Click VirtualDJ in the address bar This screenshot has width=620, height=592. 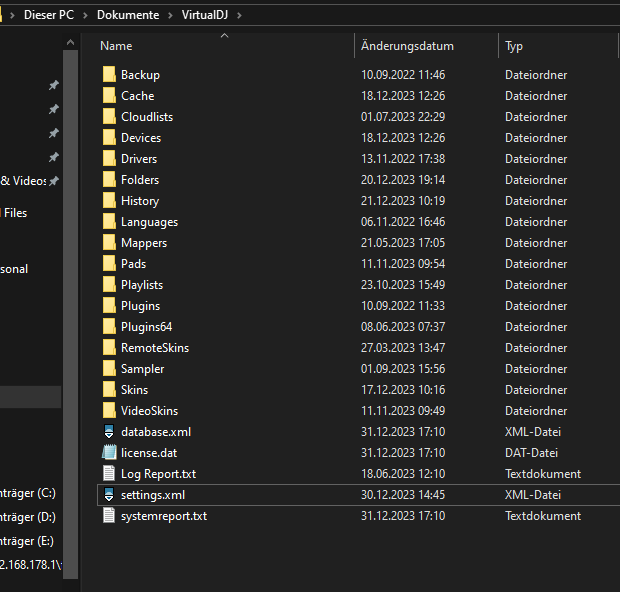click(x=205, y=15)
